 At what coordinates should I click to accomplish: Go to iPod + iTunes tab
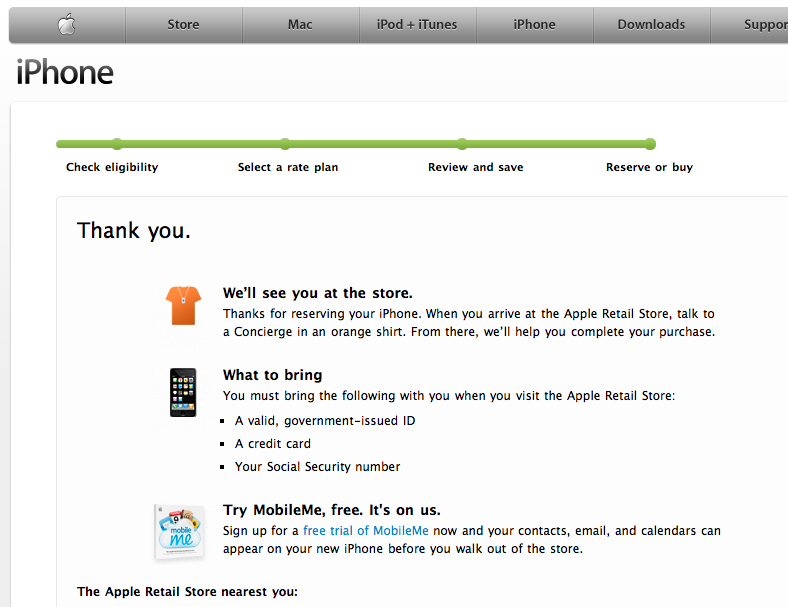coord(417,25)
